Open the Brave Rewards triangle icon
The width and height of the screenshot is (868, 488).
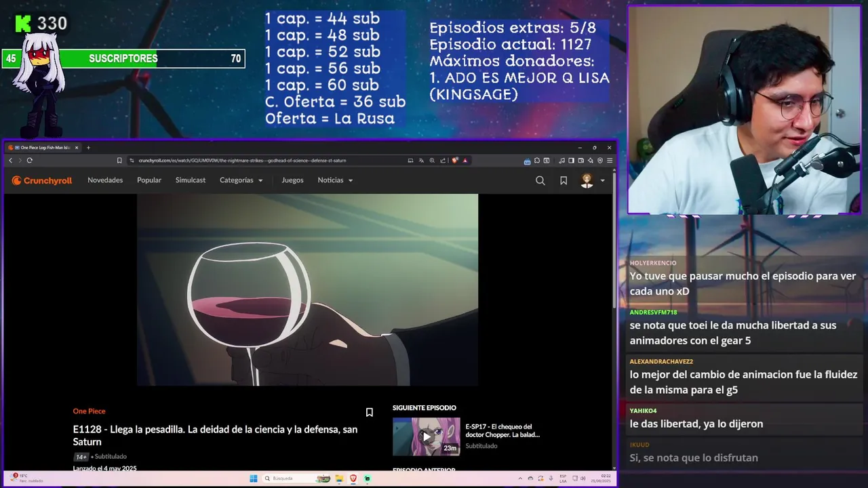click(465, 161)
